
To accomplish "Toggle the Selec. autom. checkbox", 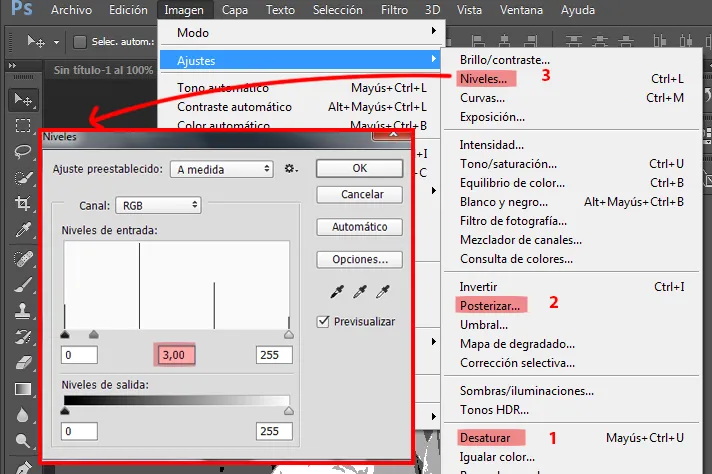I will point(80,42).
